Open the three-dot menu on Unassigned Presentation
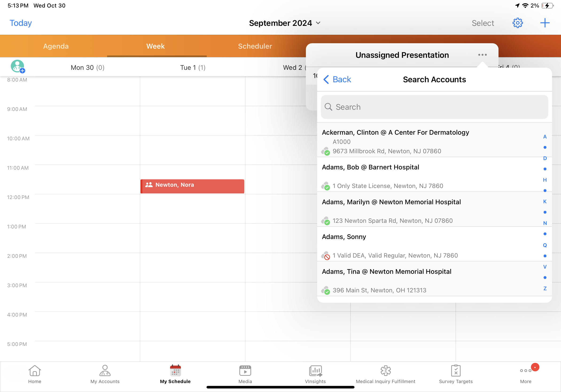The width and height of the screenshot is (561, 392). click(482, 55)
